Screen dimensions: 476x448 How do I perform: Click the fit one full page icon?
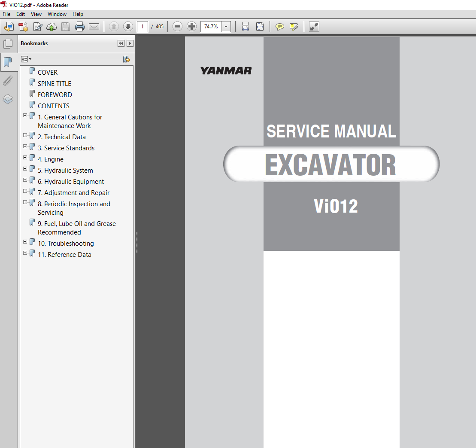(260, 27)
